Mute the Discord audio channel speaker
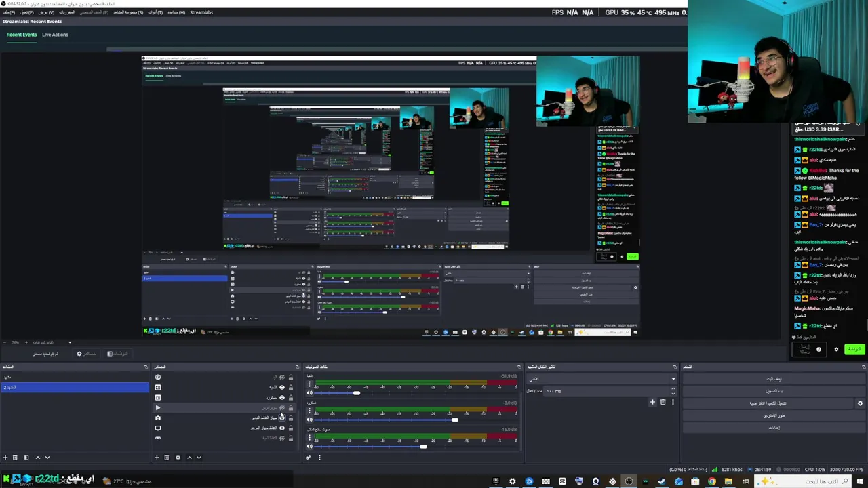 [x=310, y=420]
